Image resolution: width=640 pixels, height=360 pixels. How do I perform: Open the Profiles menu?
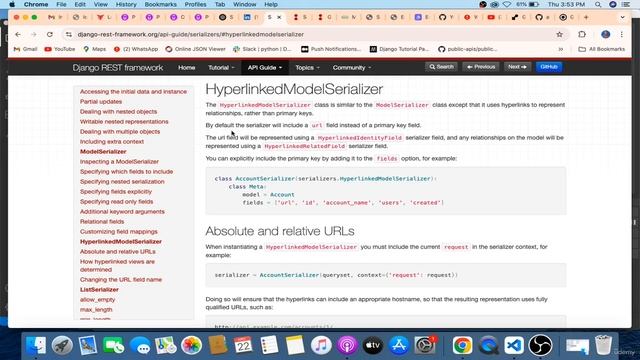pos(195,4)
